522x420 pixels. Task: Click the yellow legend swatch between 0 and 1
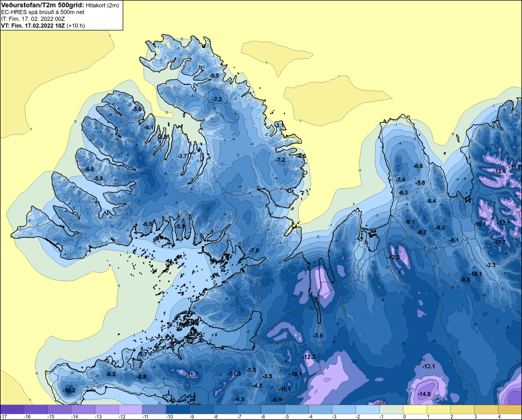(415, 410)
